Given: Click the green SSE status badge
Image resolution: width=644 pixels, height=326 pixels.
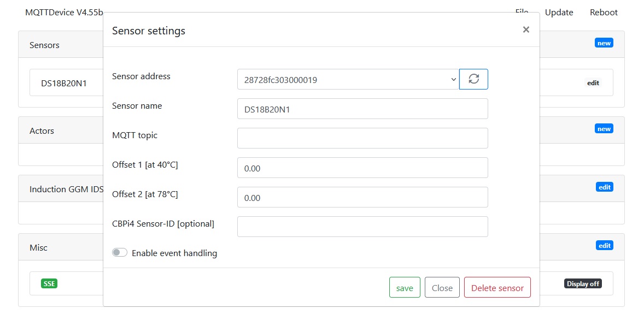Looking at the screenshot, I should 49,283.
